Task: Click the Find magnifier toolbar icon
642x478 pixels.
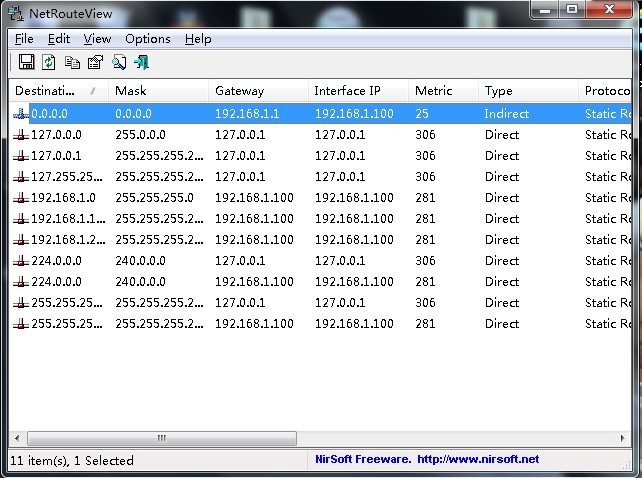Action: click(119, 62)
